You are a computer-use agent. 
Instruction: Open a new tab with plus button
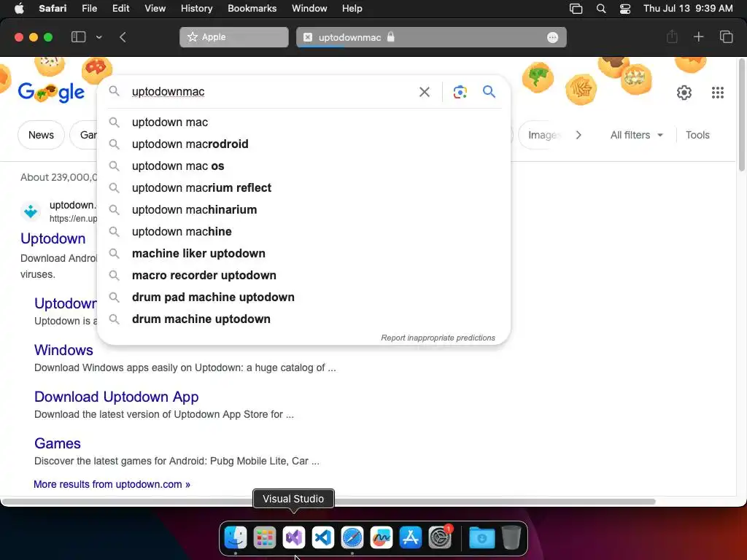click(x=698, y=36)
